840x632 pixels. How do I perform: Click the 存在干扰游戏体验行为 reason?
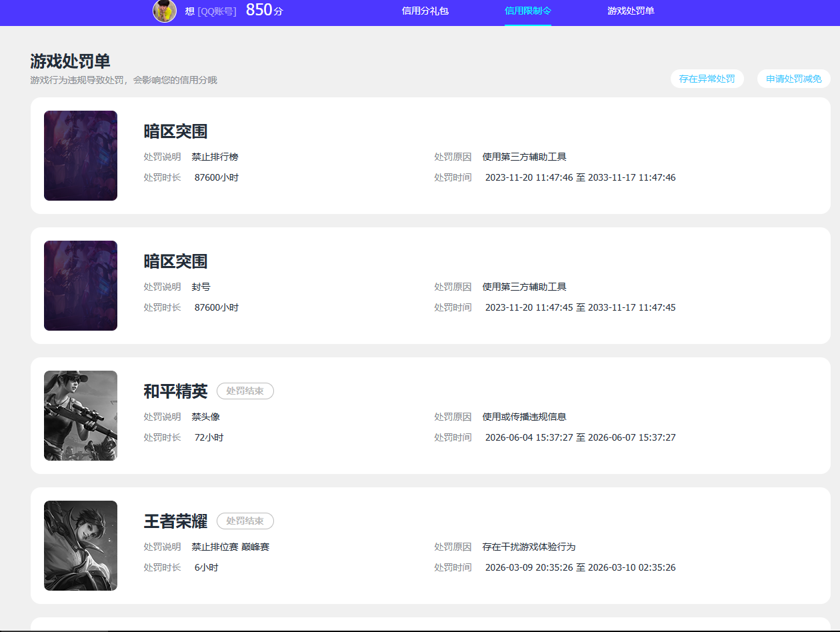[x=529, y=547]
